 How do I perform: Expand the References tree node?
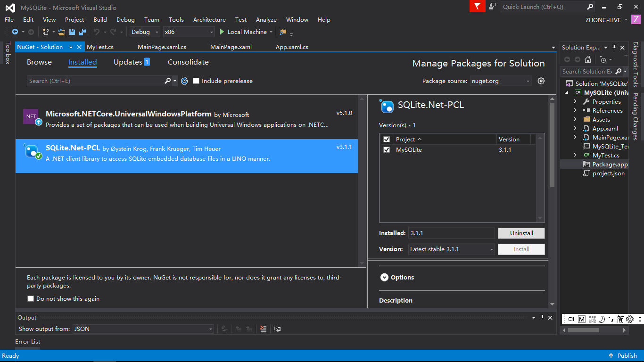tap(575, 111)
